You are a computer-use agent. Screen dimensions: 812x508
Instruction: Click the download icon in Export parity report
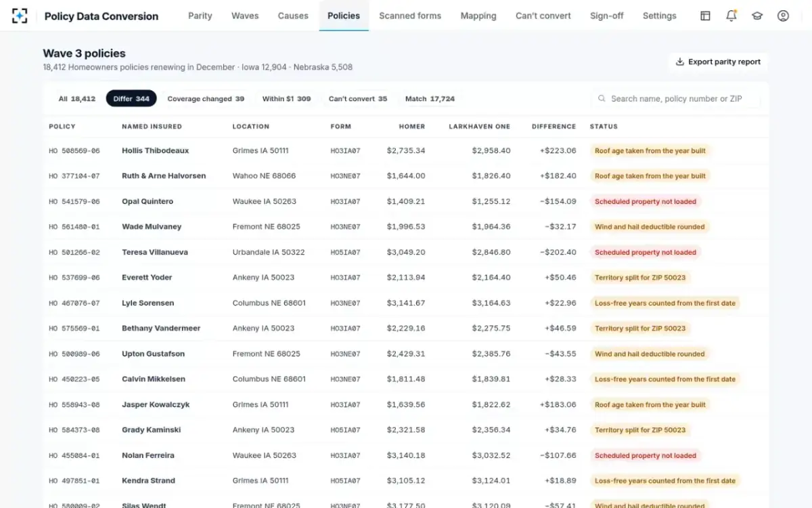click(680, 62)
